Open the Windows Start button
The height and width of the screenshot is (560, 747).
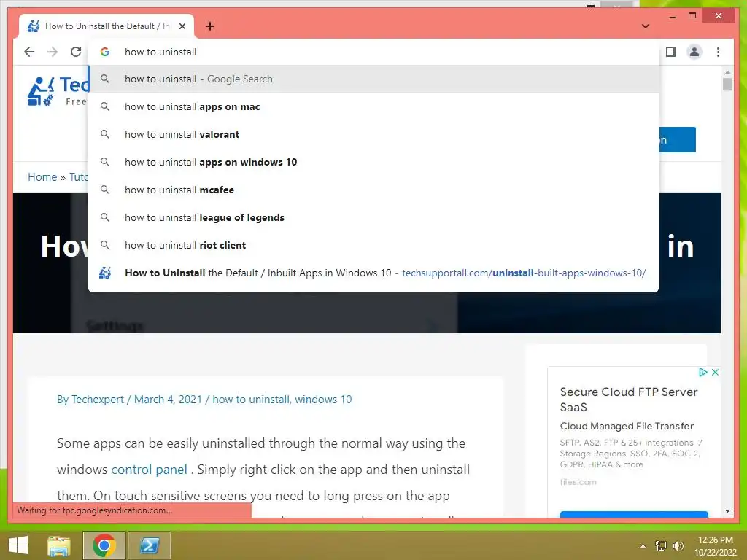point(18,545)
